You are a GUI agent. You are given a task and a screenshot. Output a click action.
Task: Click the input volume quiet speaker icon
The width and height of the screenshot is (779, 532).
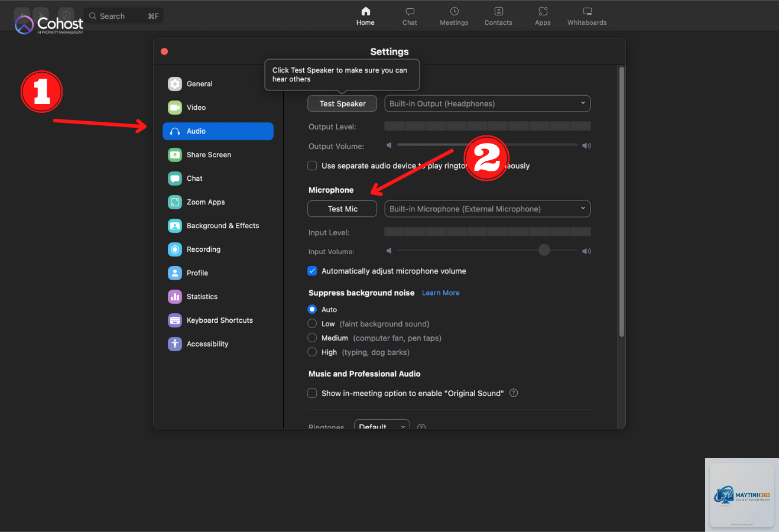pos(389,251)
